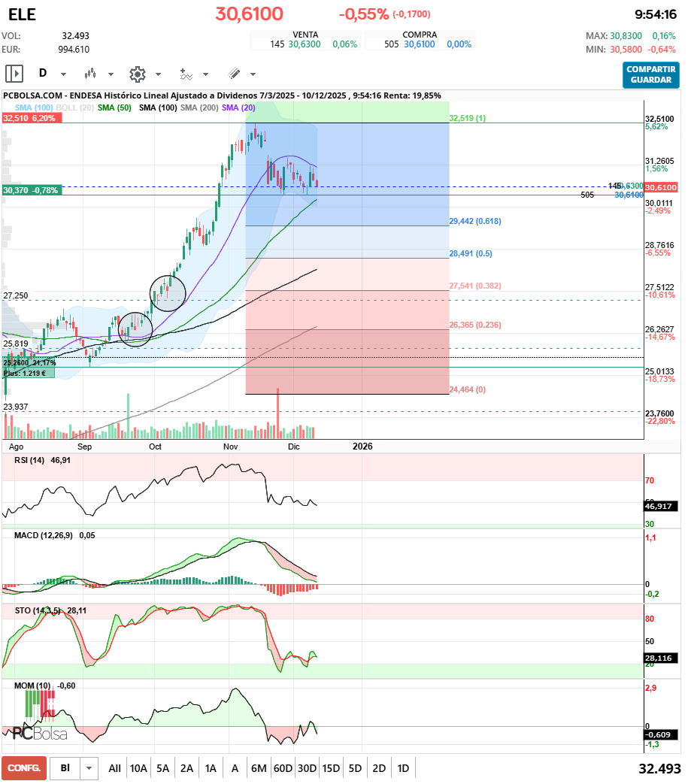Open the candlestick chart type icon
This screenshot has height=784, width=691.
click(91, 74)
